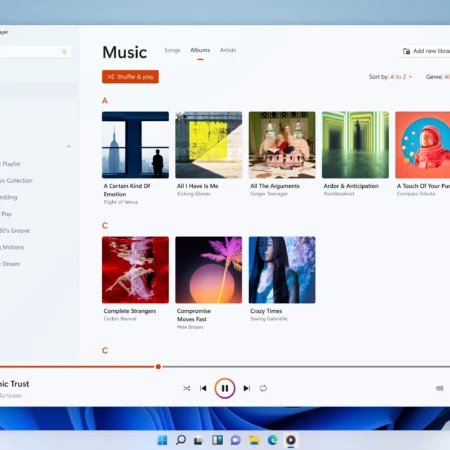The height and width of the screenshot is (450, 450).
Task: Open Task View from taskbar
Action: pos(199,440)
